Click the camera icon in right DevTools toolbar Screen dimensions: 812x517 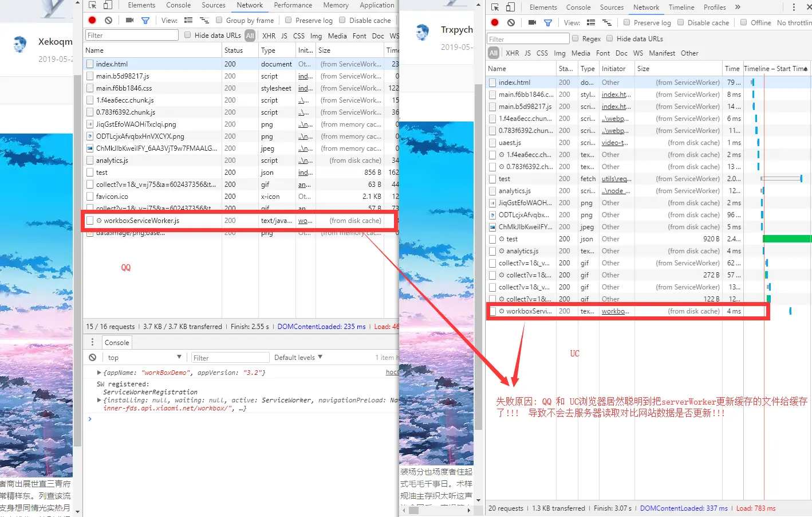pos(532,22)
